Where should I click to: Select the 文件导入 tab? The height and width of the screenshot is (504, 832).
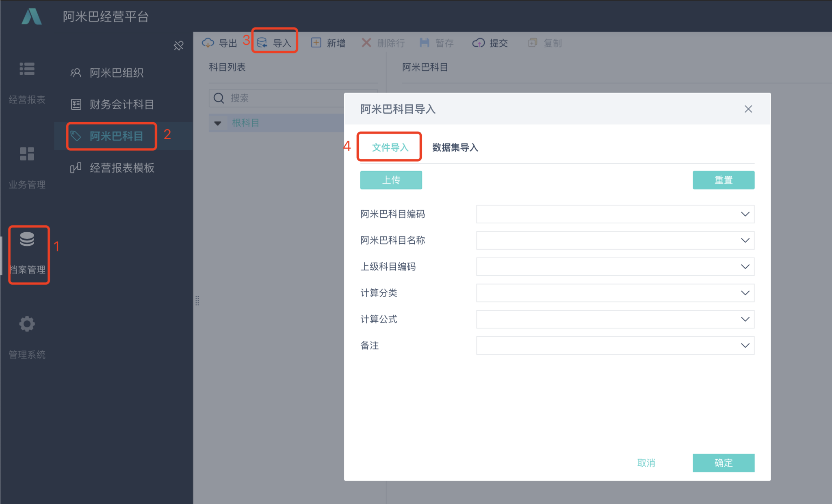click(x=390, y=147)
